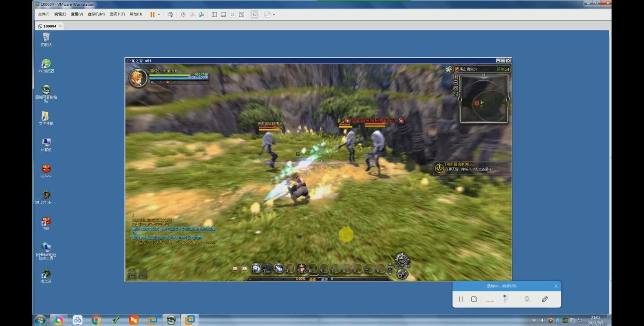Zoom out the minimap with minus button
The height and width of the screenshot is (326, 644).
(456, 82)
